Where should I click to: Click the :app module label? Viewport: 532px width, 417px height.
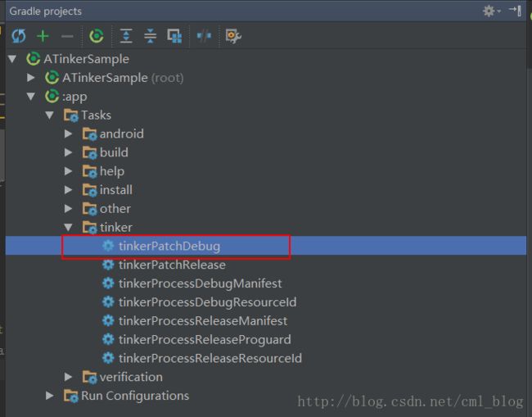coord(74,97)
